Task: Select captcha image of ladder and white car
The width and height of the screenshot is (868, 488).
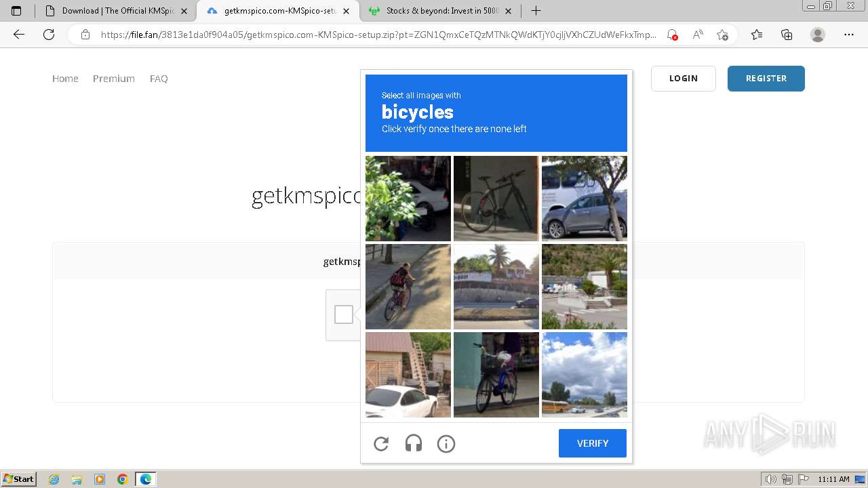Action: [x=408, y=375]
